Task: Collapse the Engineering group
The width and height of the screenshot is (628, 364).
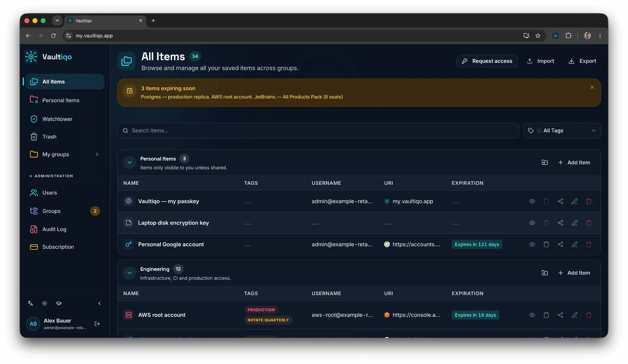Action: point(130,273)
